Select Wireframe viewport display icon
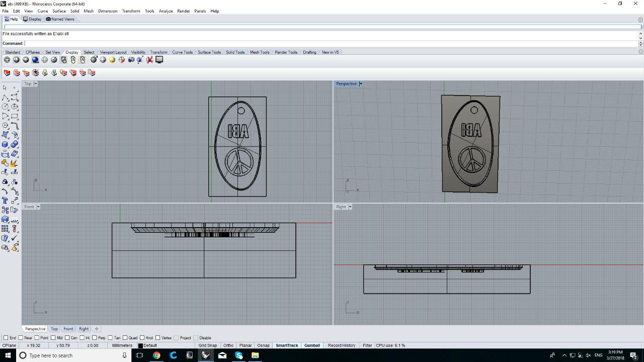The height and width of the screenshot is (362, 644). coord(7,60)
